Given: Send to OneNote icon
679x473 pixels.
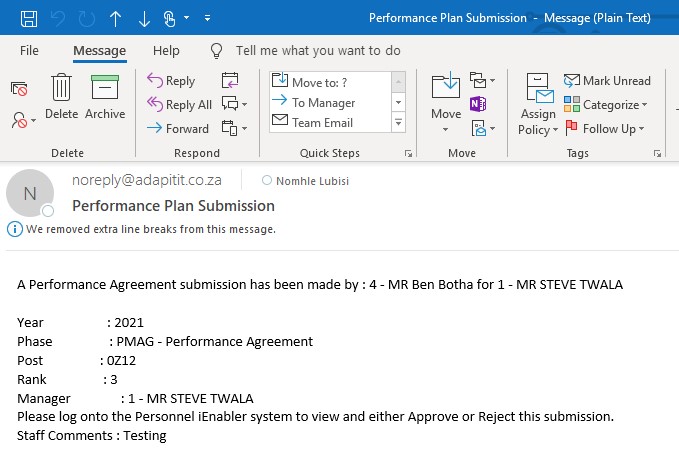Looking at the screenshot, I should (x=478, y=105).
